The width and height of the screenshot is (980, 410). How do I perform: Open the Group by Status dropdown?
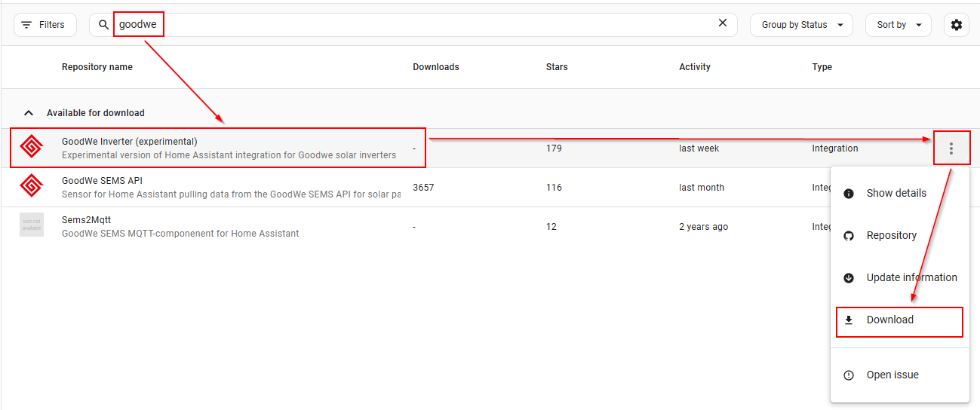click(801, 25)
